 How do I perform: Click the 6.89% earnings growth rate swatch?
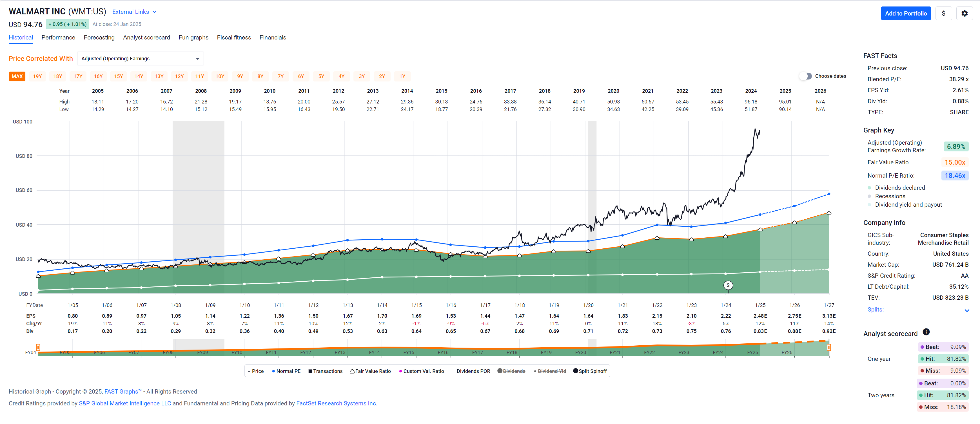[x=956, y=147]
